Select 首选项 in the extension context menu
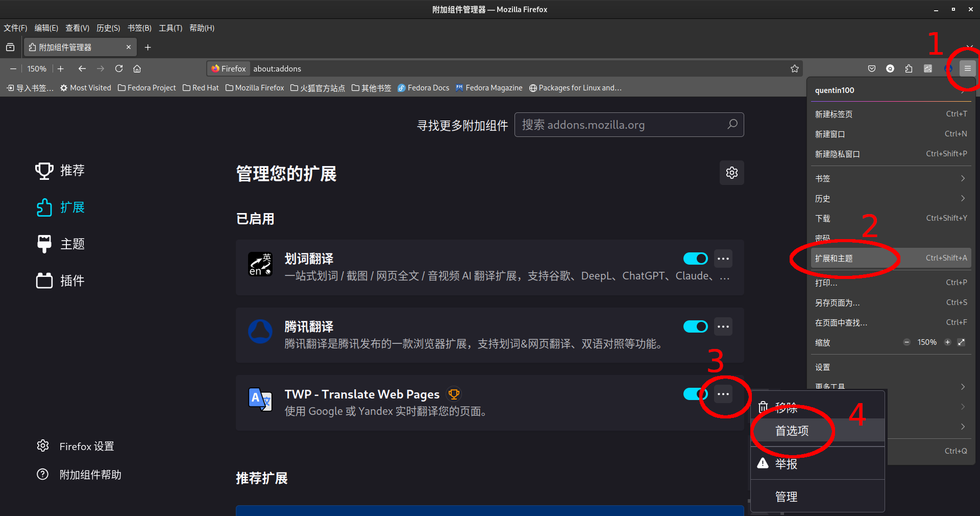The image size is (980, 516). point(818,431)
